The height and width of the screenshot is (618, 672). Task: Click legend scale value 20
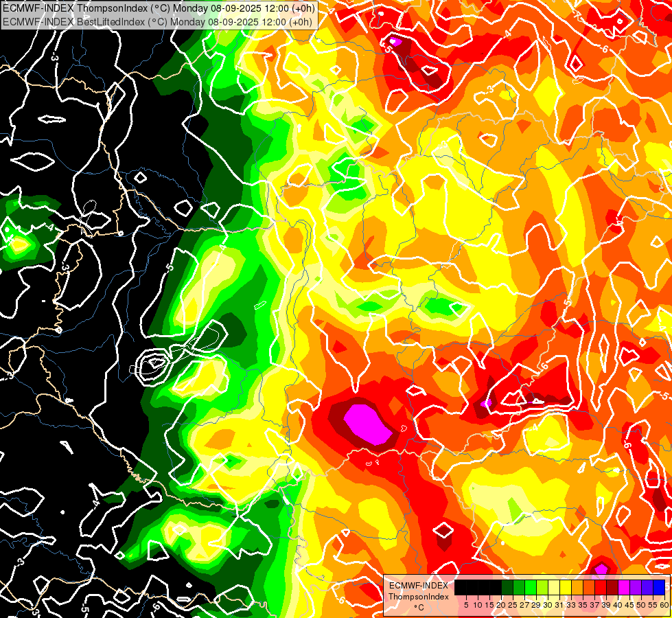coord(501,605)
